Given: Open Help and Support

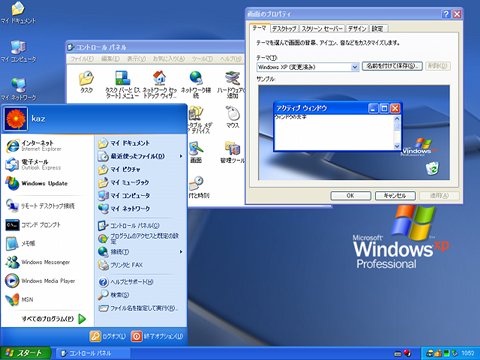Looking at the screenshot, I should click(125, 282).
